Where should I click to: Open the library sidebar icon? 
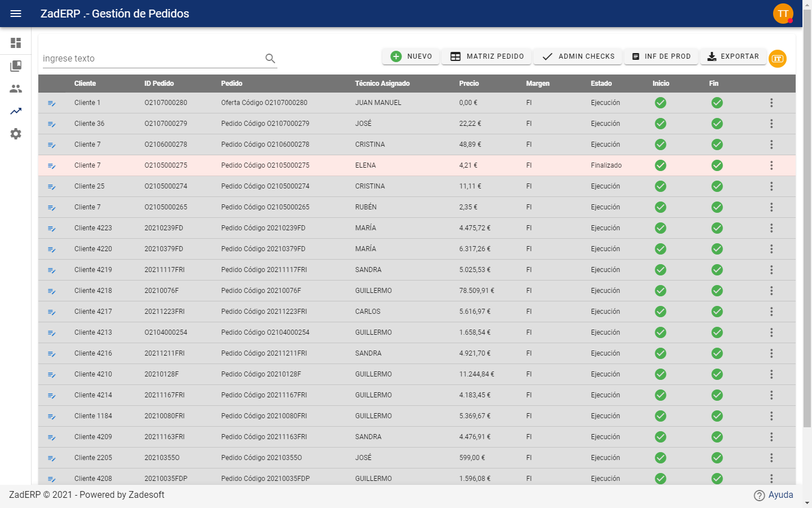point(16,66)
